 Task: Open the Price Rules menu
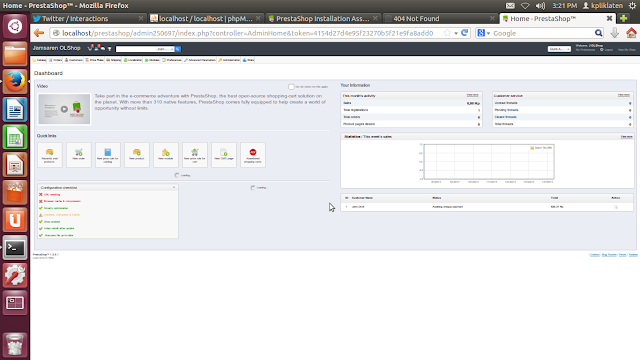click(94, 60)
